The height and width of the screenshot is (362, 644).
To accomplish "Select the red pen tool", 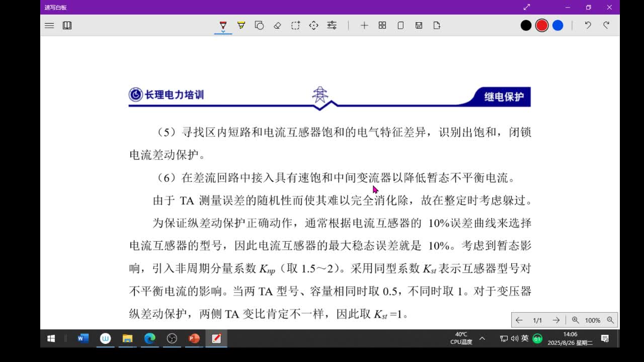I will pos(223,25).
